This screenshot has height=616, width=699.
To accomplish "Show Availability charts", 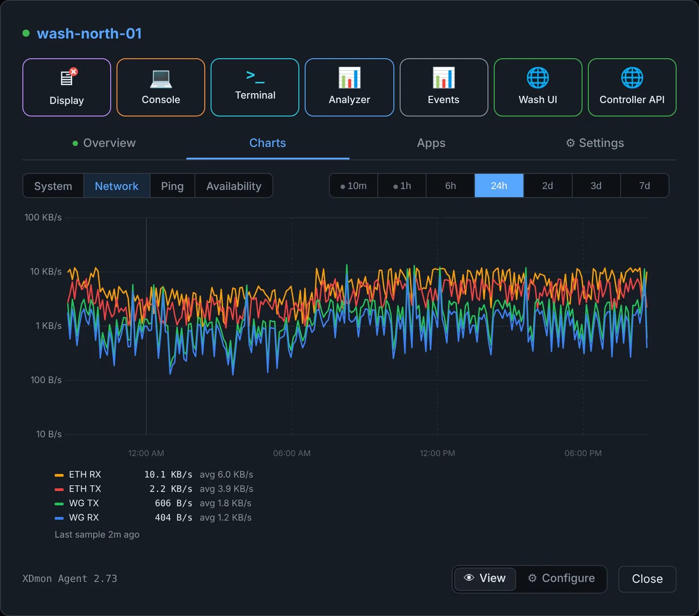I will pyautogui.click(x=234, y=186).
